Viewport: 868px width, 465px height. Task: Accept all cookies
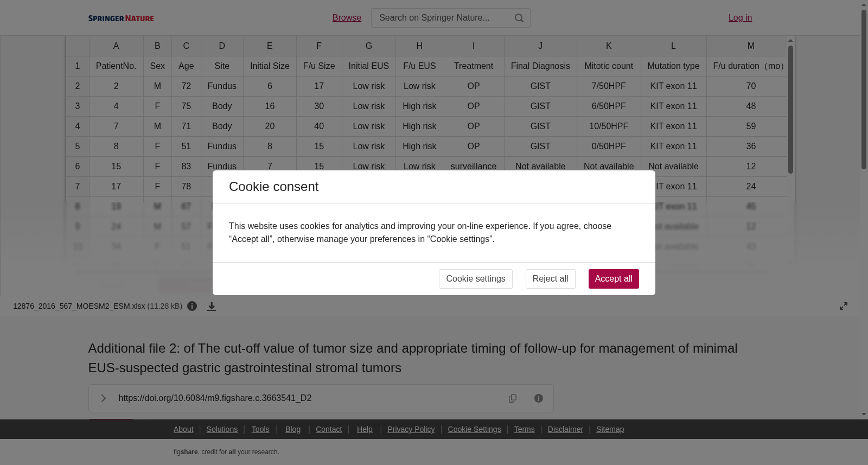pyautogui.click(x=614, y=279)
